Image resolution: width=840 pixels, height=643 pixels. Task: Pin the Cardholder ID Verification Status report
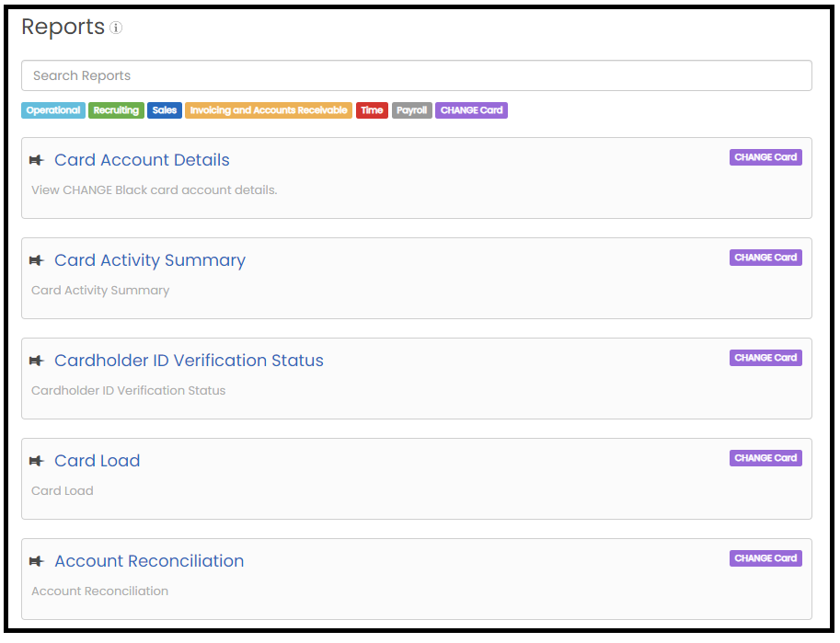click(37, 361)
